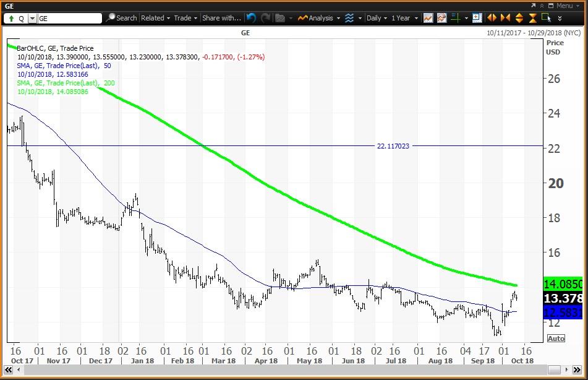Click the horizontal expand arrows icon
This screenshot has width=588, height=380.
[x=492, y=18]
